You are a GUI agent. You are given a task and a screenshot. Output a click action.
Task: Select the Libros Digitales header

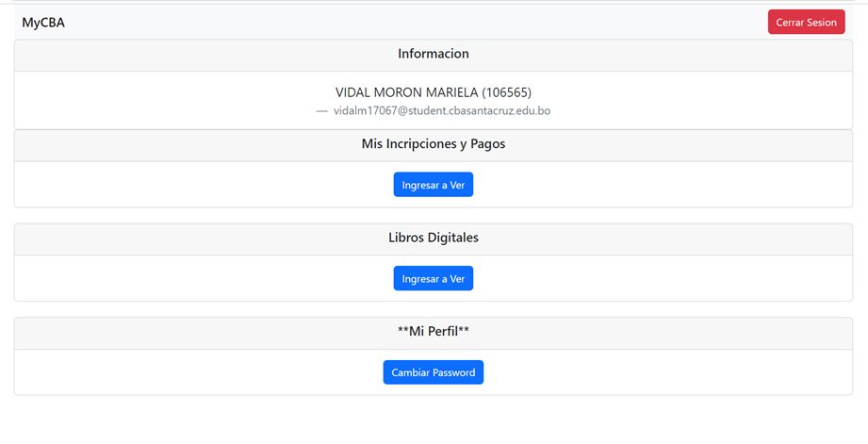[x=433, y=238]
